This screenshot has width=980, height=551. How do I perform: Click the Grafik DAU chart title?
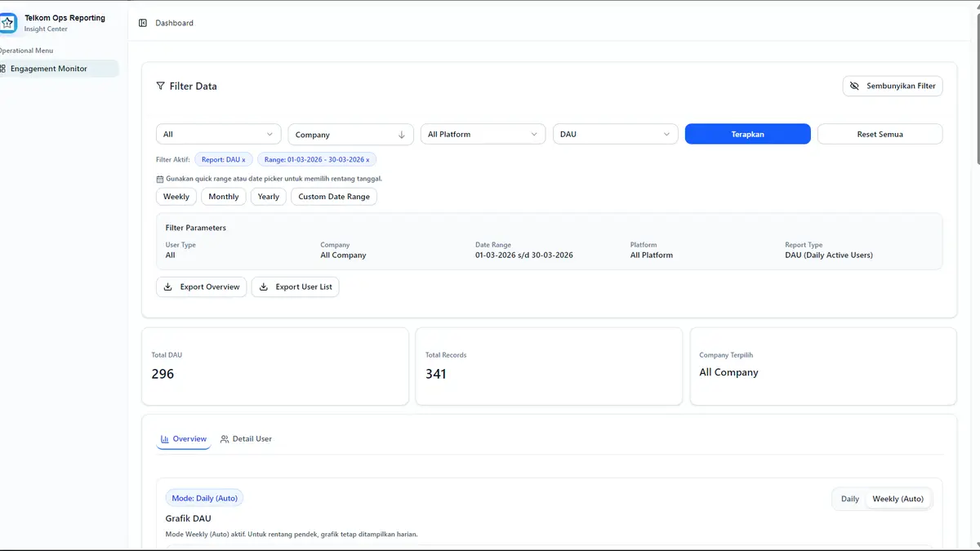(189, 518)
